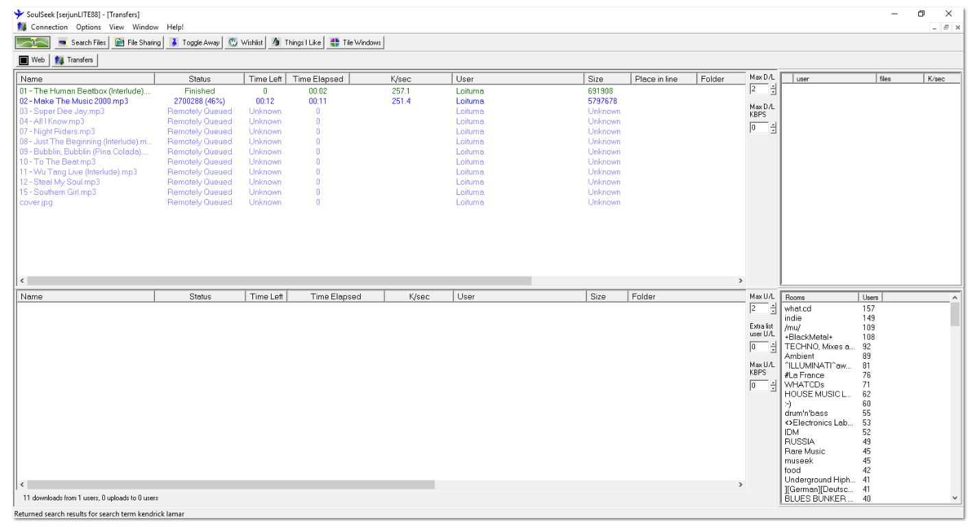Select the 'Ambient' room in the list
This screenshot has height=527, width=980.
click(x=800, y=356)
